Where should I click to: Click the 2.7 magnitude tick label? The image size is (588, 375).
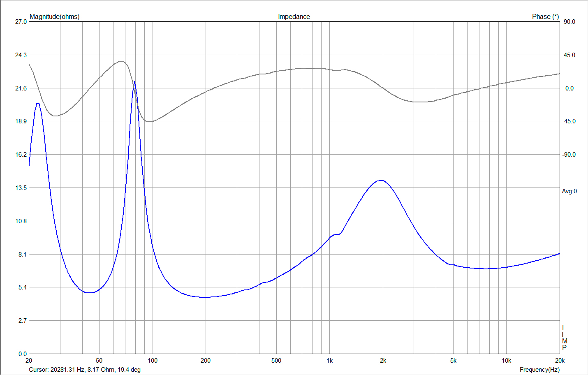click(x=23, y=321)
